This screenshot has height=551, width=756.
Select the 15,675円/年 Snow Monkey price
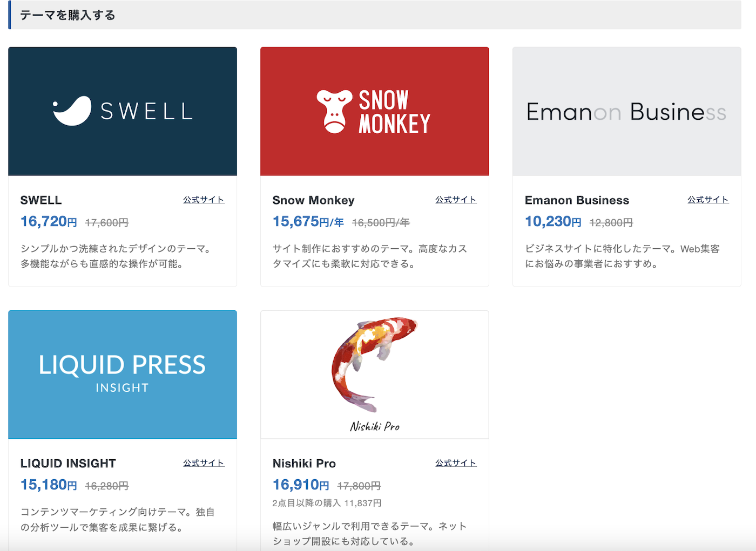point(308,221)
